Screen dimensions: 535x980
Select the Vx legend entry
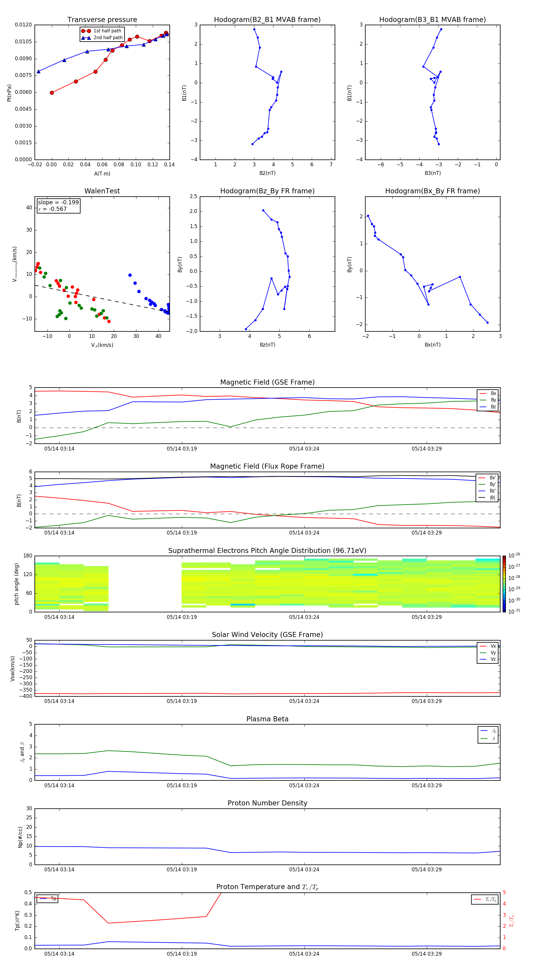pos(488,646)
